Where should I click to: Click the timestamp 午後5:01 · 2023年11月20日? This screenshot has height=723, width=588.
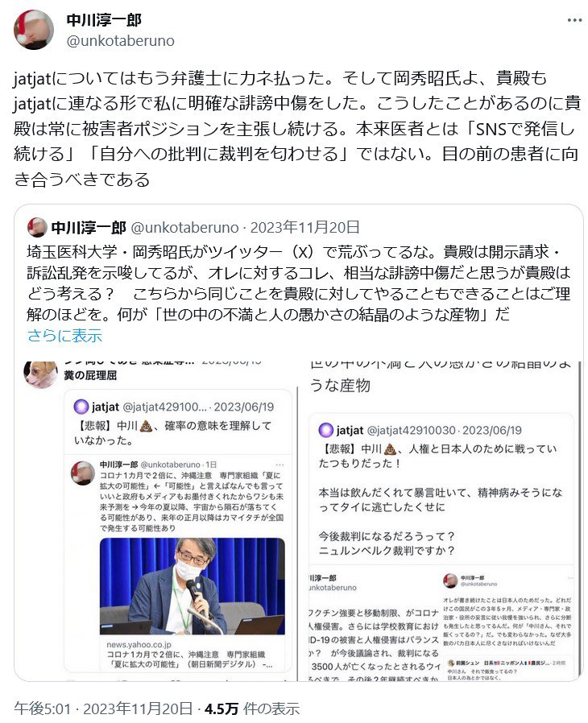[103, 709]
